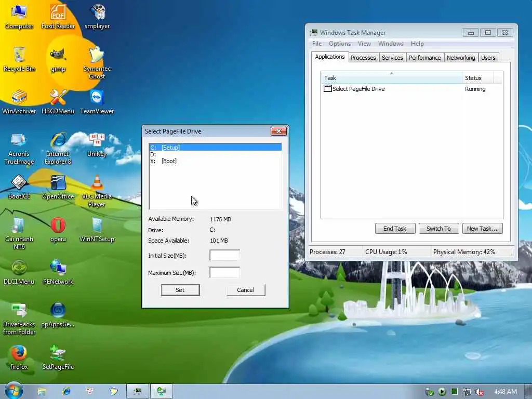Select the Acronis TrueImage icon

[19, 149]
